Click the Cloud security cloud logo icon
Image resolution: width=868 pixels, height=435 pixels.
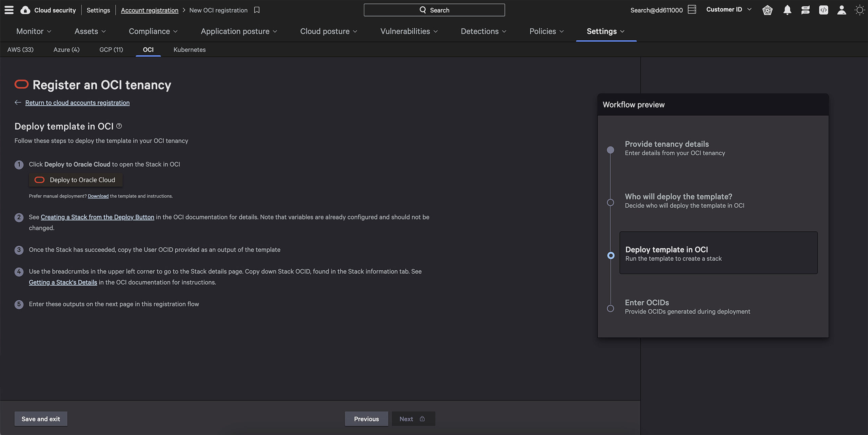coord(25,10)
